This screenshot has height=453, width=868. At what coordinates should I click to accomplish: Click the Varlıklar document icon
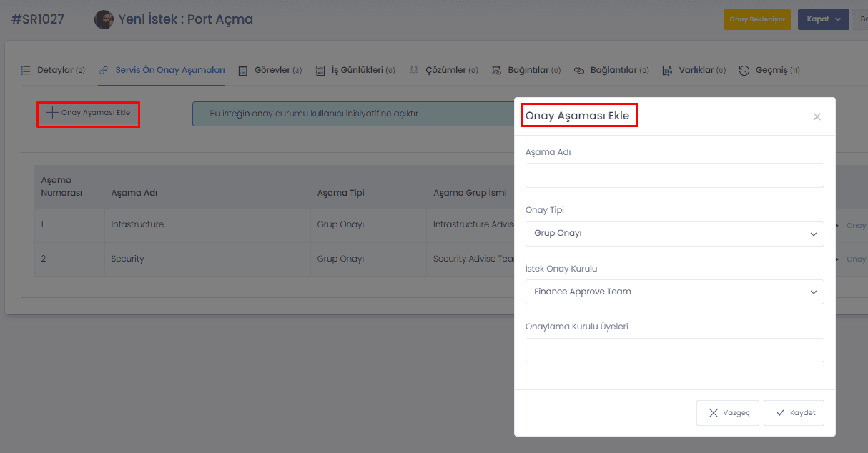[x=667, y=70]
